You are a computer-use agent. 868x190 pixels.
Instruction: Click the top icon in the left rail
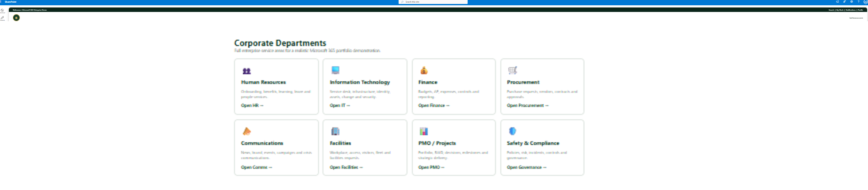[2, 10]
